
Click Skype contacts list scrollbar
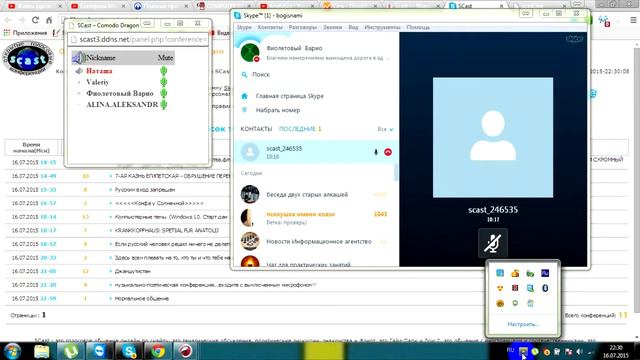(x=396, y=172)
